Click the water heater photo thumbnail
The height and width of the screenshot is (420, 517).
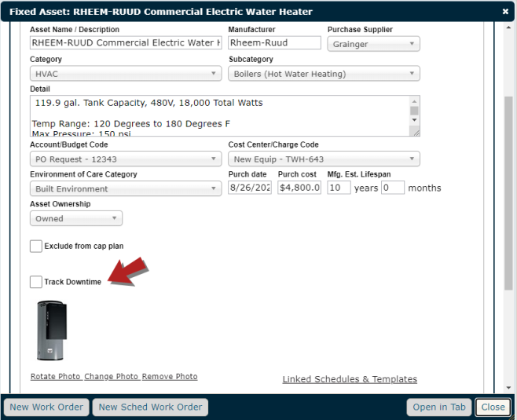coord(51,331)
